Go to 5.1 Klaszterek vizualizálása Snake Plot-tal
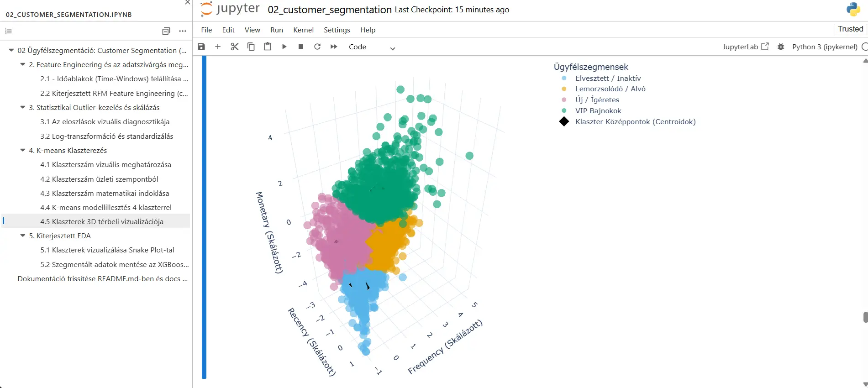The width and height of the screenshot is (868, 388). tap(107, 250)
